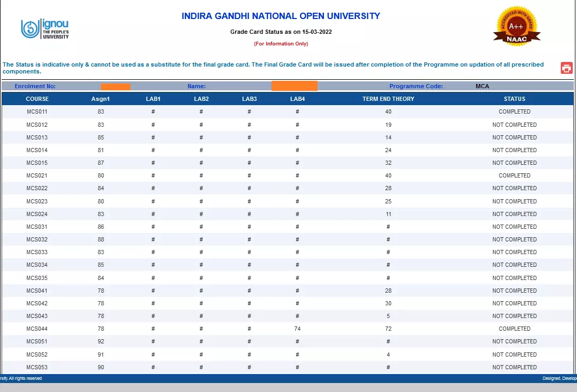Click the MCS011 course code
Screen dimensions: 577x392
(x=37, y=111)
